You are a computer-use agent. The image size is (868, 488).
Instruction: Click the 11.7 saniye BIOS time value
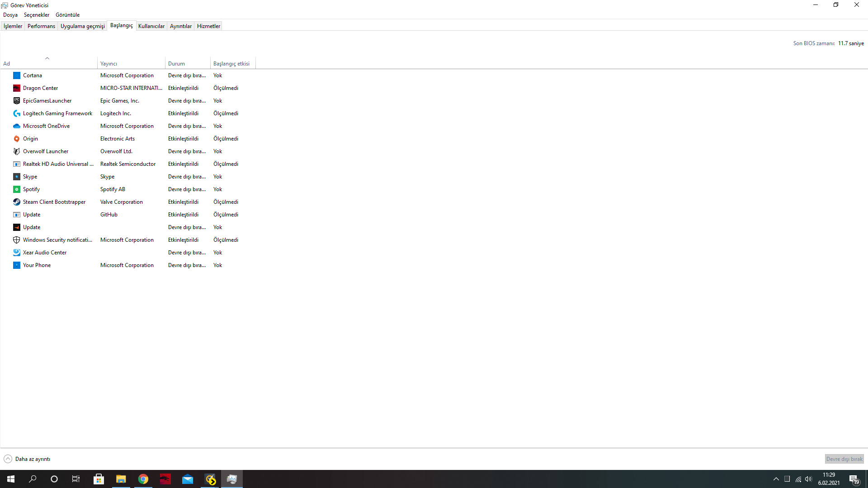coord(851,43)
